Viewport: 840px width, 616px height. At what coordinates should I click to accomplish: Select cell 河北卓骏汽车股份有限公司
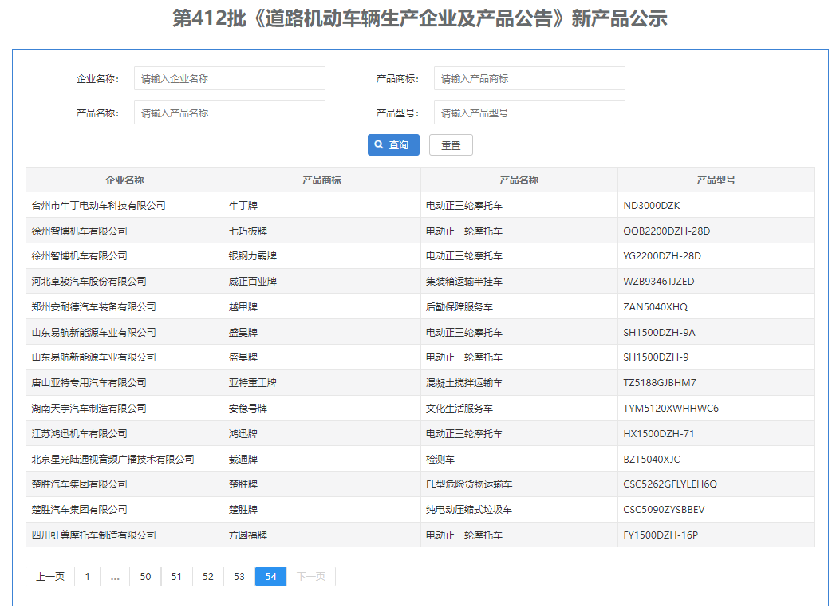click(x=124, y=281)
